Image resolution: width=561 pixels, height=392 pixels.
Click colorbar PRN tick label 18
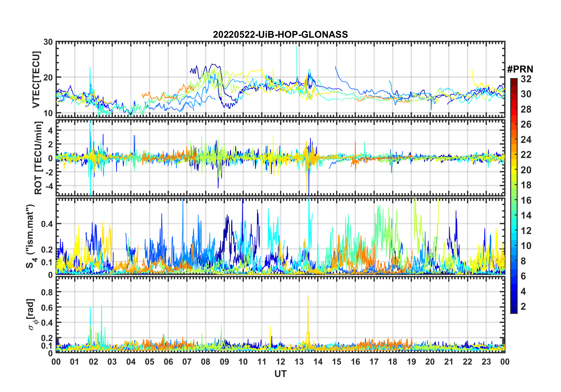point(526,185)
